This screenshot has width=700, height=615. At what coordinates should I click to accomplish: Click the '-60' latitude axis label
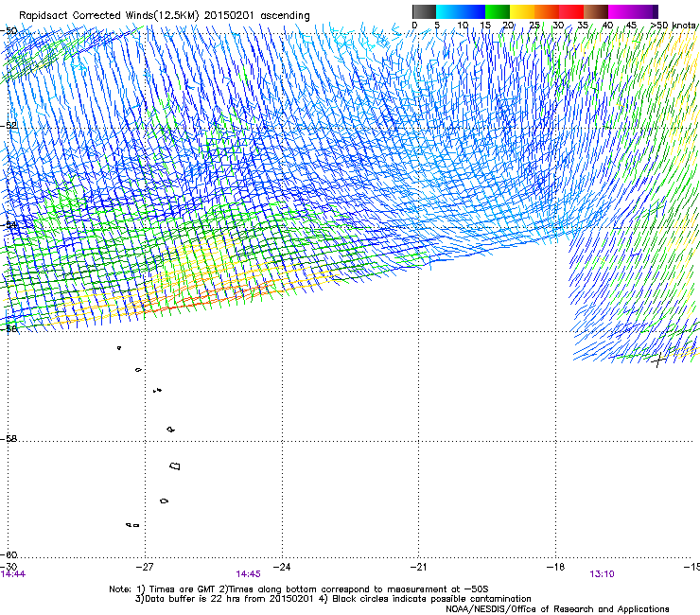9,554
